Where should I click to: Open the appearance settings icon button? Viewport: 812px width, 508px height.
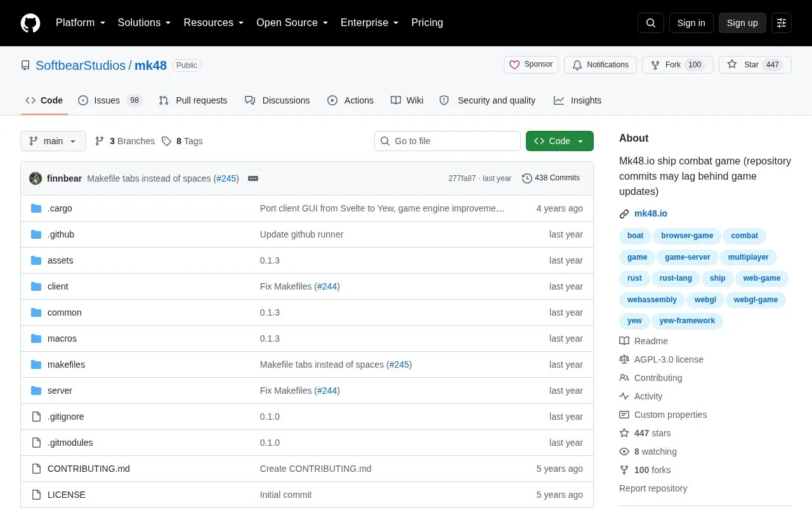point(782,23)
